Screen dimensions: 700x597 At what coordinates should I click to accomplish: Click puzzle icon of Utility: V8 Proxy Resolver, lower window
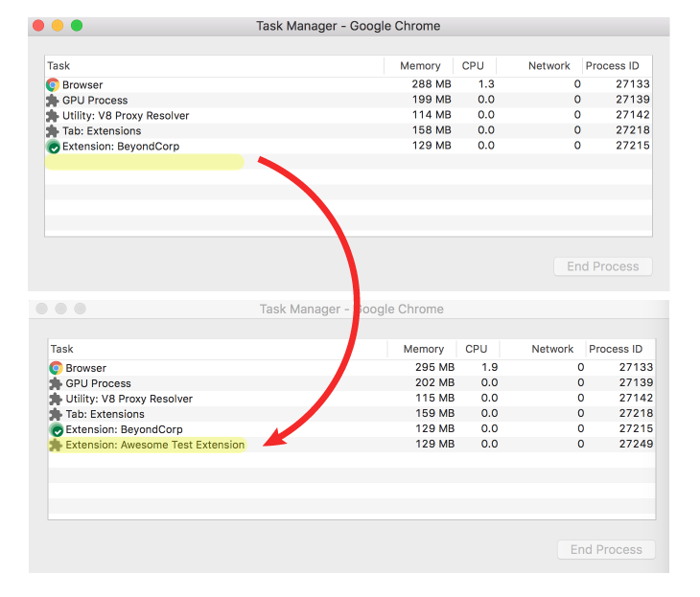tap(56, 399)
